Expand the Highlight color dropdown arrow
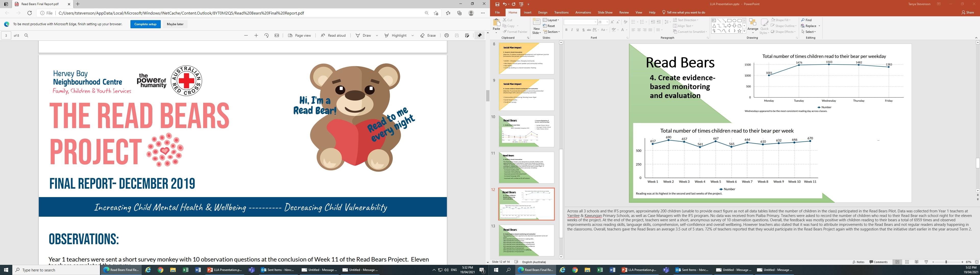 [412, 35]
